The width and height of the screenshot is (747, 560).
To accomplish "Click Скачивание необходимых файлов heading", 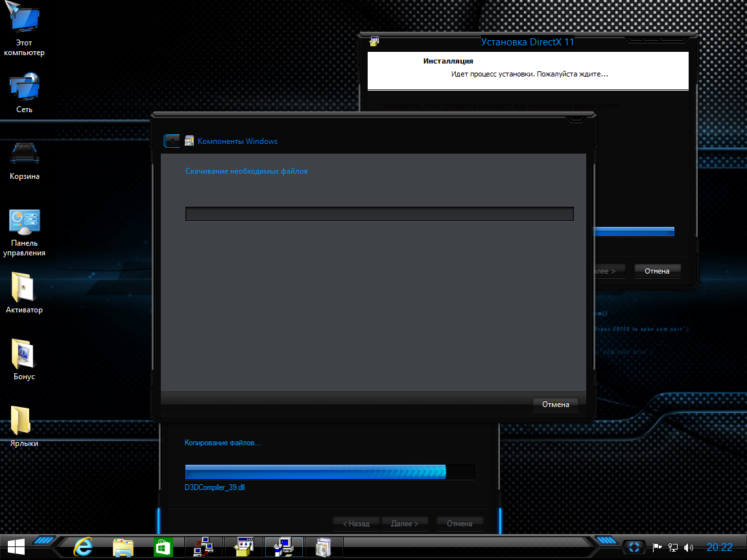I will pyautogui.click(x=246, y=171).
